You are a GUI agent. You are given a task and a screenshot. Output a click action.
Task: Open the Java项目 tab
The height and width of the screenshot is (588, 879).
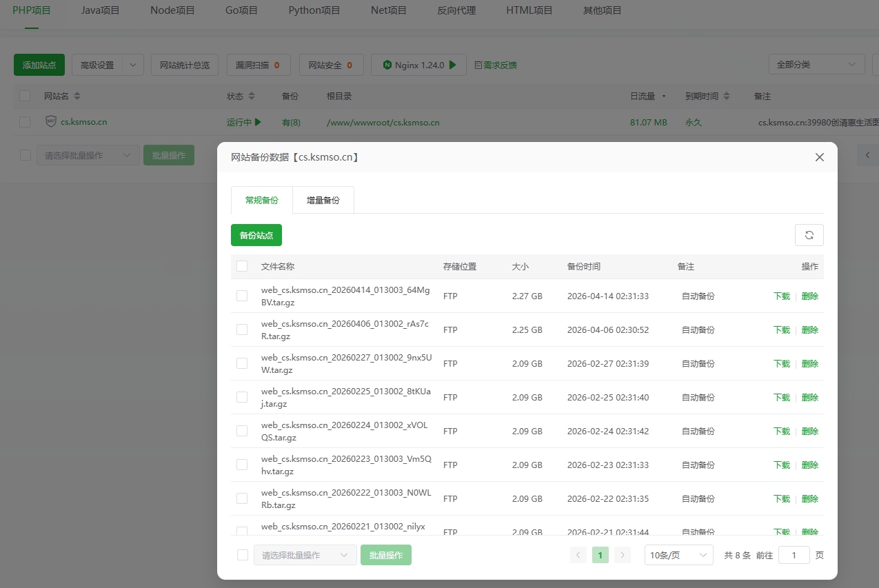(x=101, y=10)
